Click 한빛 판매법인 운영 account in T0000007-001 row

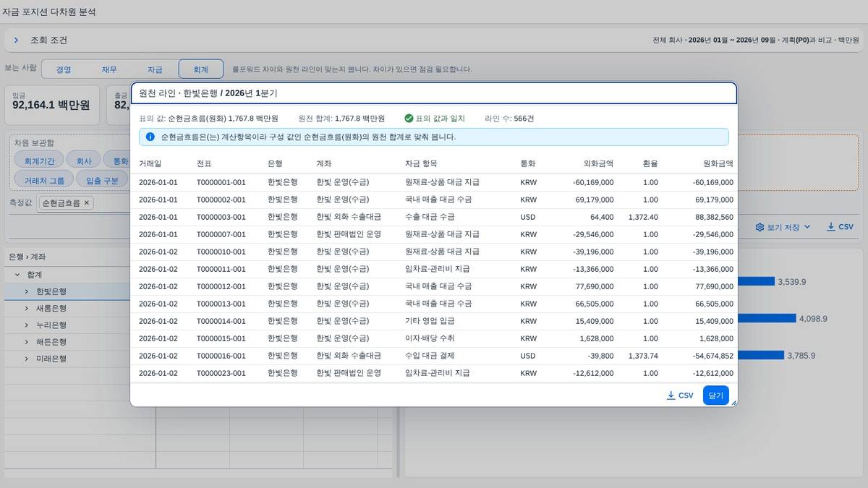pyautogui.click(x=349, y=234)
